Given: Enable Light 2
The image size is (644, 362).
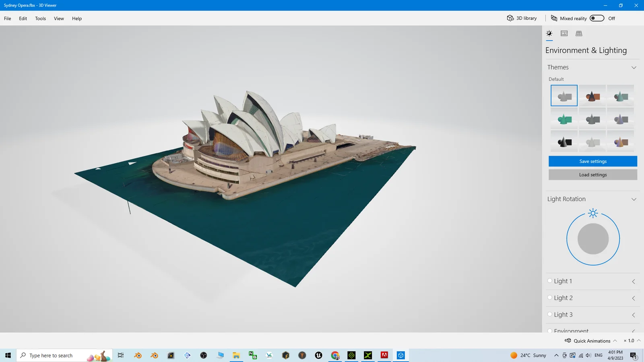Looking at the screenshot, I should (550, 297).
